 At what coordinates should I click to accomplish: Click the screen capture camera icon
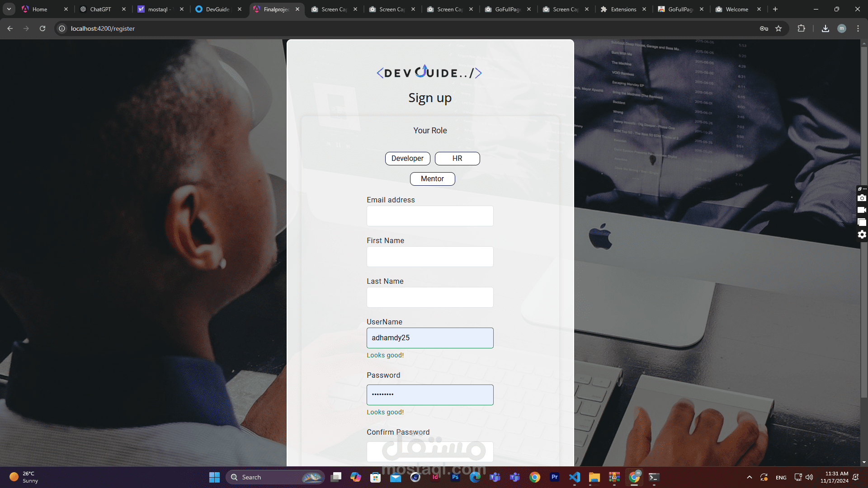pyautogui.click(x=862, y=198)
